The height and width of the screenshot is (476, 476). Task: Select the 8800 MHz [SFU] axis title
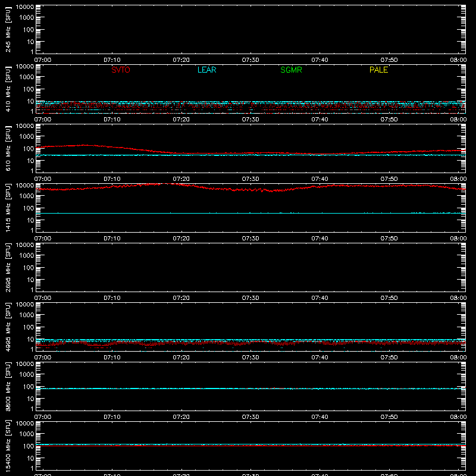point(8,386)
